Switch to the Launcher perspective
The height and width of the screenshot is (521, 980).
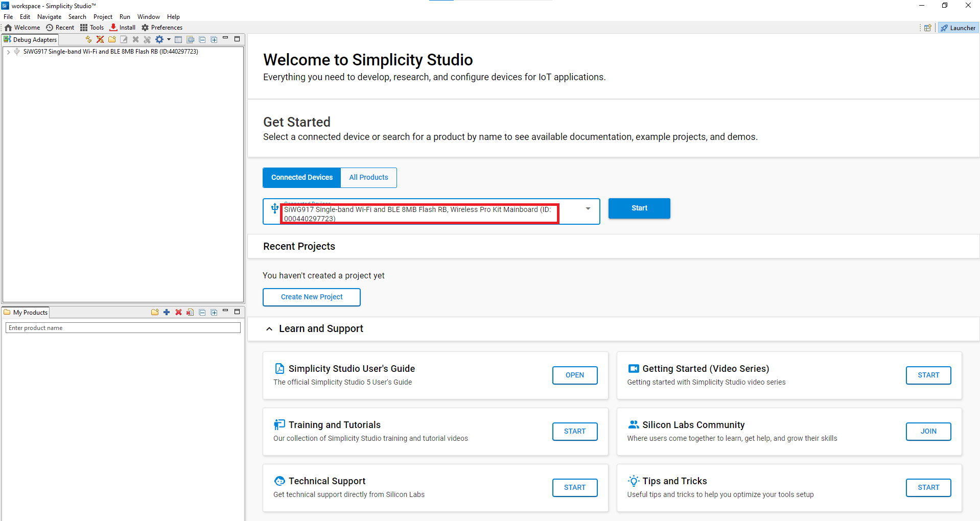[x=958, y=28]
